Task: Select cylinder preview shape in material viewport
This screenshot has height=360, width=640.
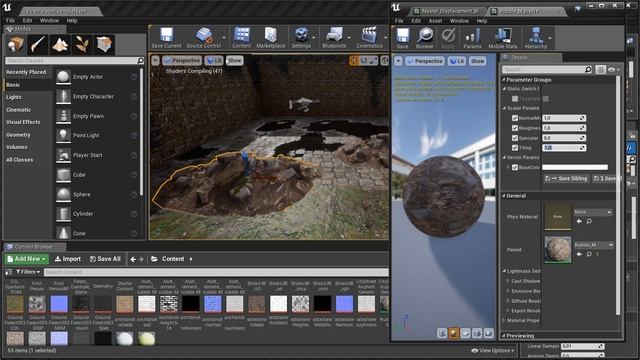Action: [442, 333]
